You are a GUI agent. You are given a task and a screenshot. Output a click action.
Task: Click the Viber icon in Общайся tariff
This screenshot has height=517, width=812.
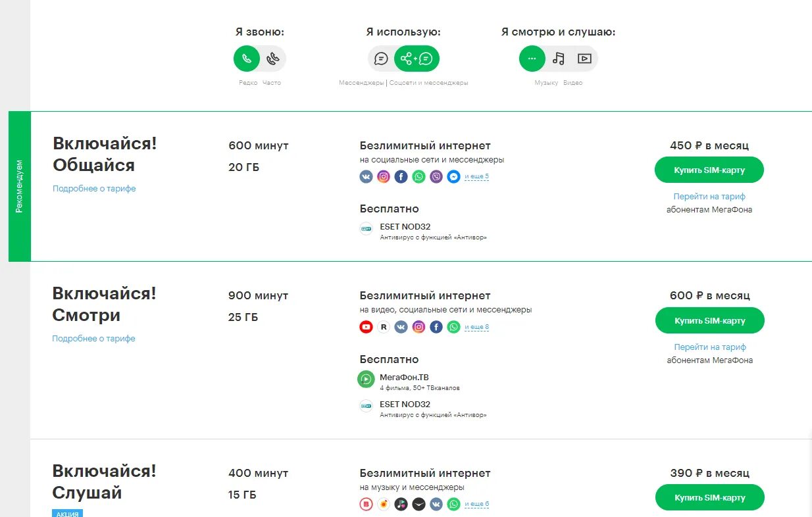pyautogui.click(x=436, y=177)
